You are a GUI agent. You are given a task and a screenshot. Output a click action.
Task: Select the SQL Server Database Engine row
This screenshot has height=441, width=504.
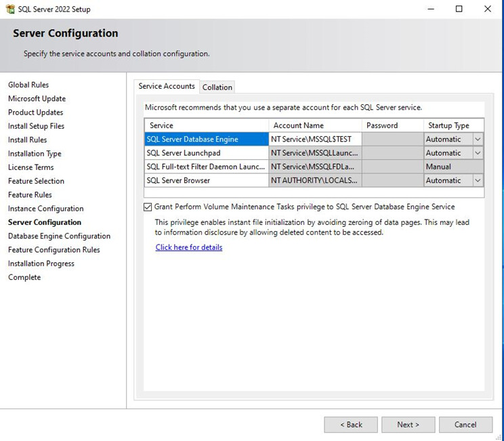[x=207, y=139]
